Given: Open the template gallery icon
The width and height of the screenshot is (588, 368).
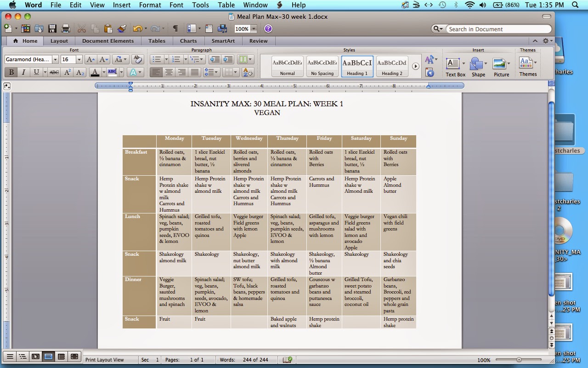Looking at the screenshot, I should click(x=25, y=29).
